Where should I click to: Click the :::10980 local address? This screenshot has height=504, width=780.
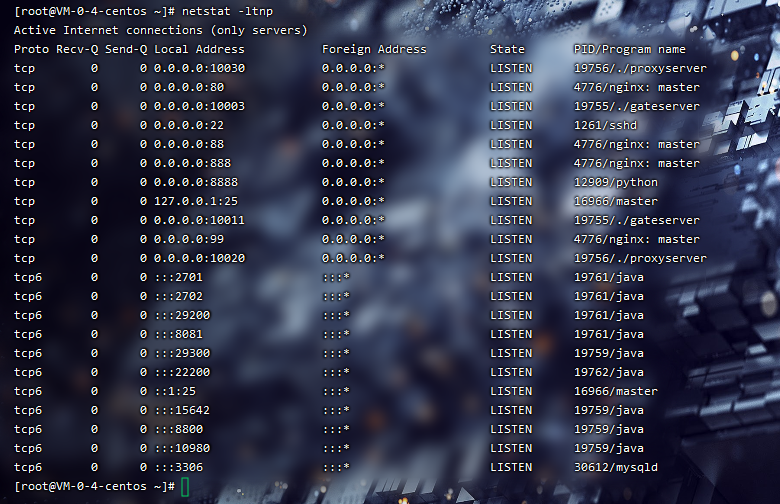point(181,448)
